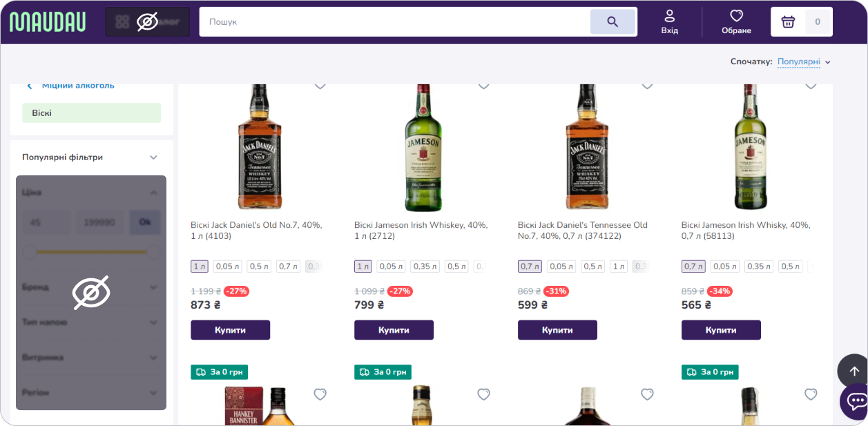Open the live chat bubble
Viewport: 868px width, 426px height.
856,401
